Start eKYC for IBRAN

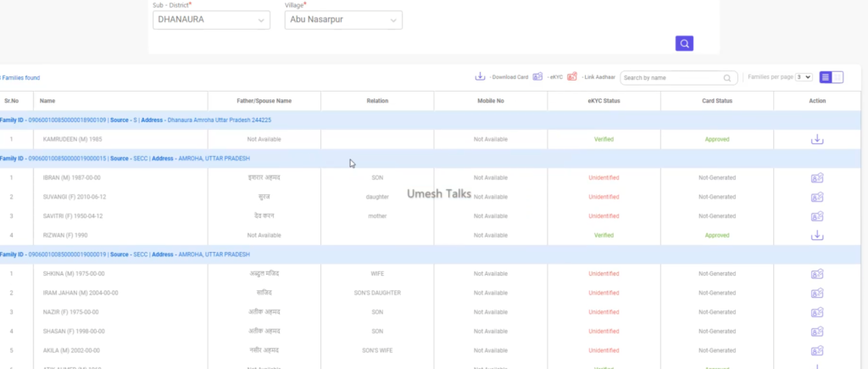(817, 178)
